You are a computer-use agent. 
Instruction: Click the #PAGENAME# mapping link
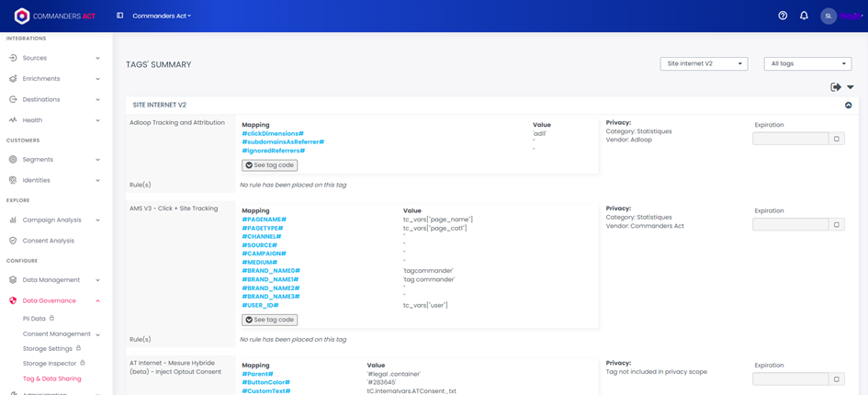pyautogui.click(x=264, y=220)
